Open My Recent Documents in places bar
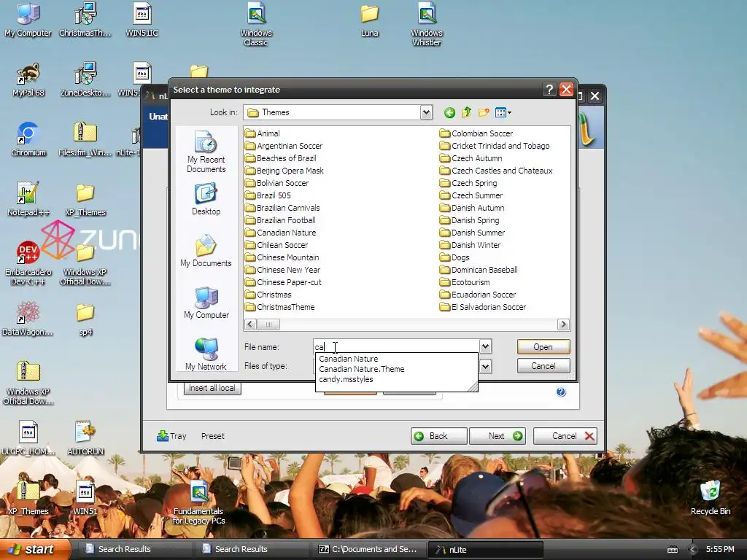The height and width of the screenshot is (560, 747). point(206,152)
